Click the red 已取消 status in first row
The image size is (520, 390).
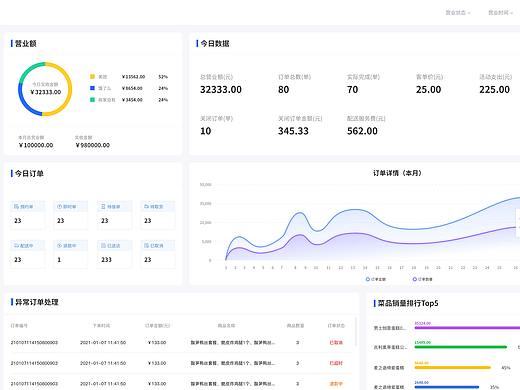pyautogui.click(x=336, y=343)
